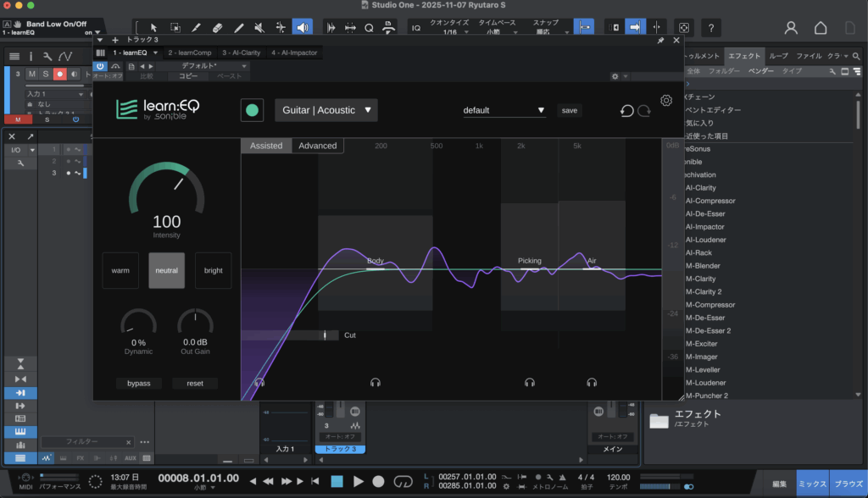This screenshot has height=498, width=868.
Task: Select the Mute tool in toolbar
Action: [259, 28]
